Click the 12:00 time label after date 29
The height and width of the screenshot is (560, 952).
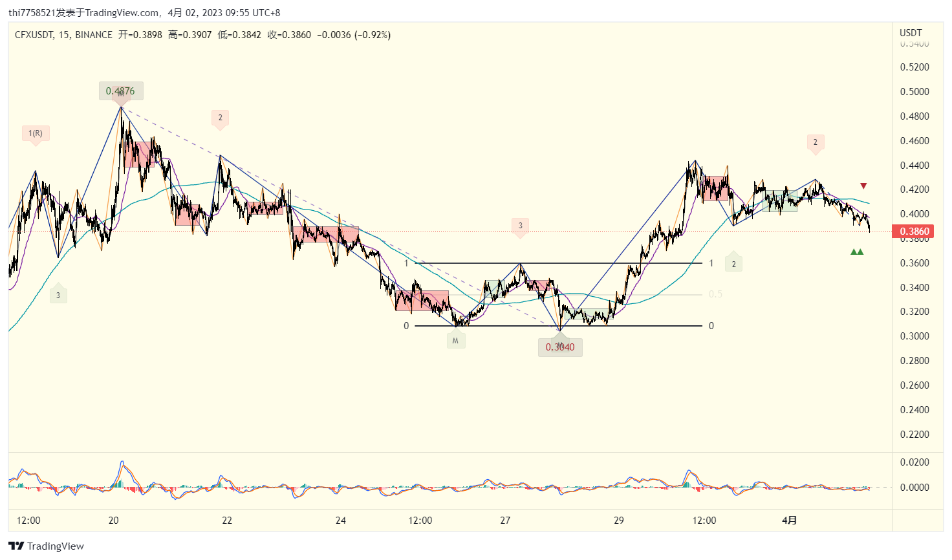click(x=704, y=521)
